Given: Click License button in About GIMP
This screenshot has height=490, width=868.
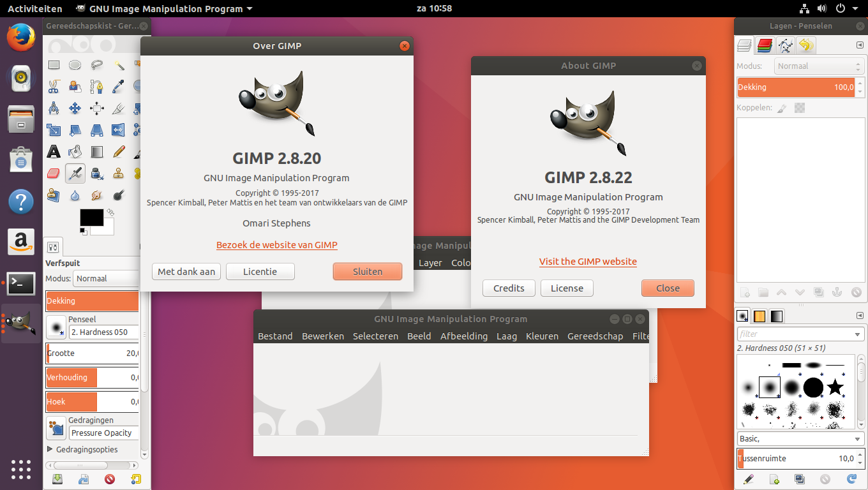Looking at the screenshot, I should click(567, 288).
